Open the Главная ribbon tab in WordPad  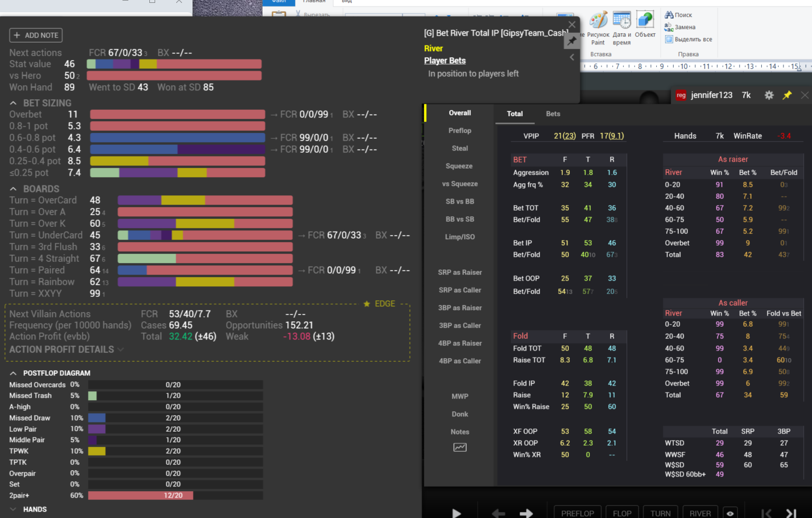[x=314, y=2]
